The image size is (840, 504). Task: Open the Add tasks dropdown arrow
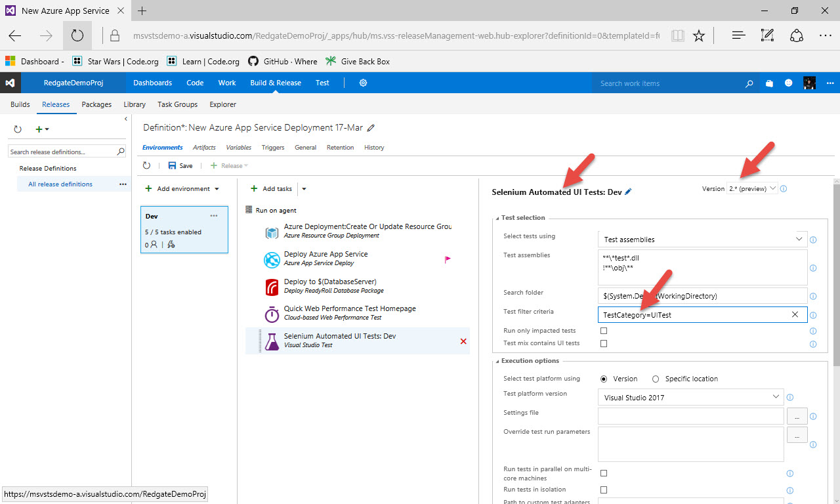(x=304, y=189)
